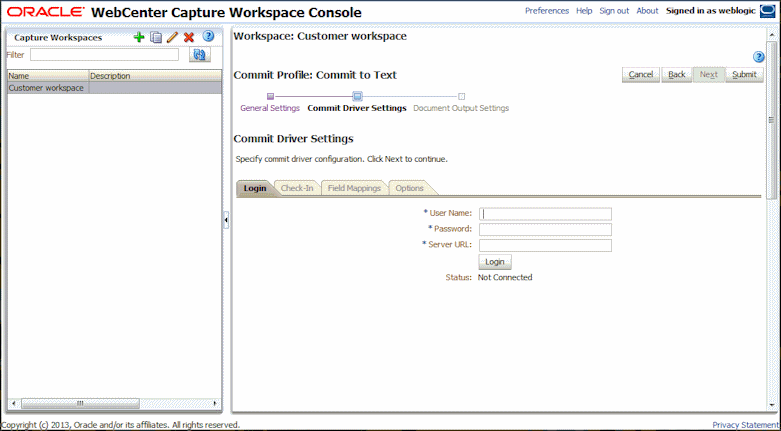The width and height of the screenshot is (781, 431).
Task: Click the Not Connected status text
Action: (505, 278)
